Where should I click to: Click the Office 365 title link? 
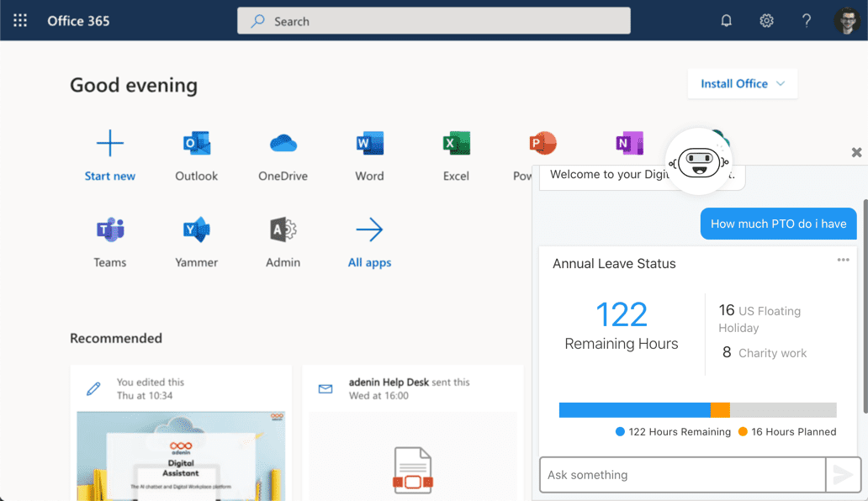pyautogui.click(x=78, y=21)
